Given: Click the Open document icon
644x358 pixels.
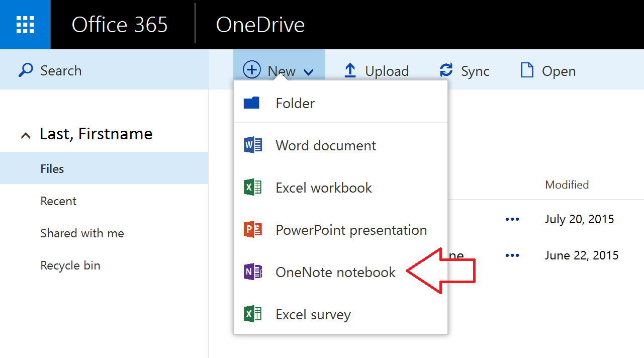Looking at the screenshot, I should coord(527,70).
